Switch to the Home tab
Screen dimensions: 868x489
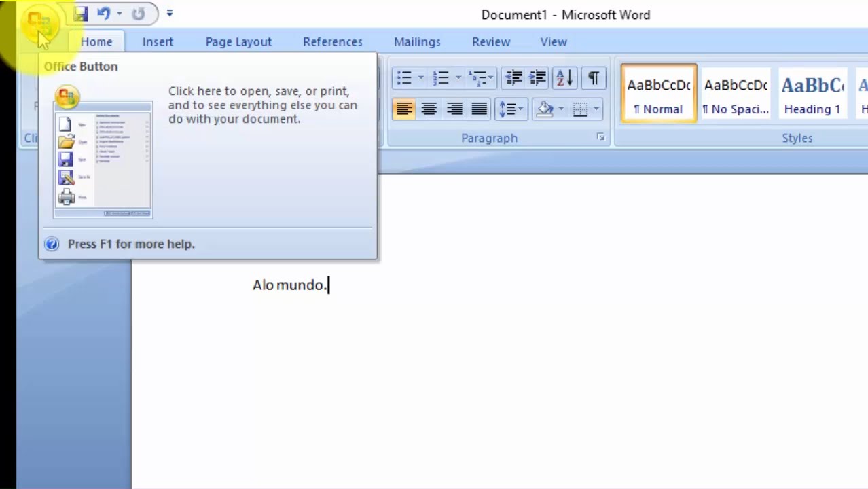tap(96, 42)
